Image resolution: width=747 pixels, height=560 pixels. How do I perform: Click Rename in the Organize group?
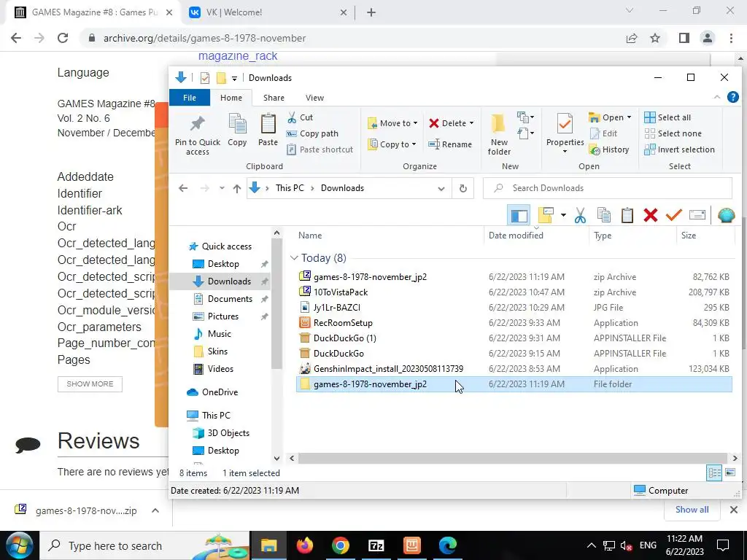point(450,144)
